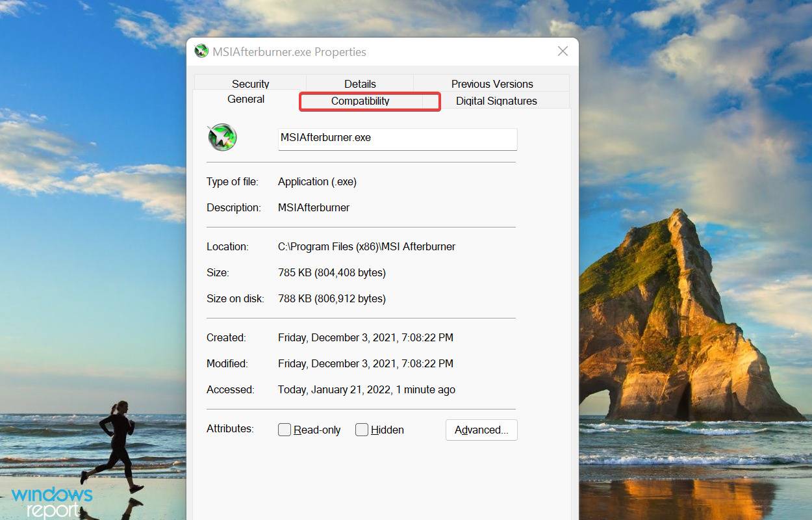The height and width of the screenshot is (520, 812).
Task: Open the Advanced attributes dialog
Action: pos(481,430)
